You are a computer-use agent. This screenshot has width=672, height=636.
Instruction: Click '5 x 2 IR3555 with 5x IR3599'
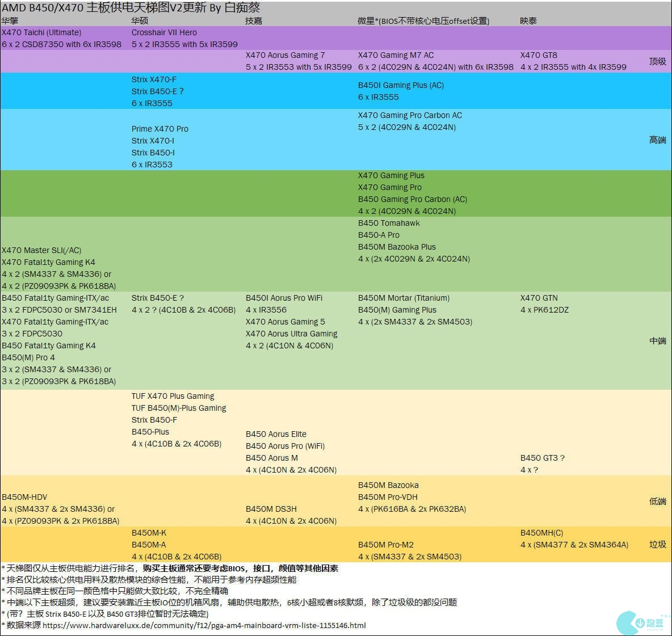184,44
